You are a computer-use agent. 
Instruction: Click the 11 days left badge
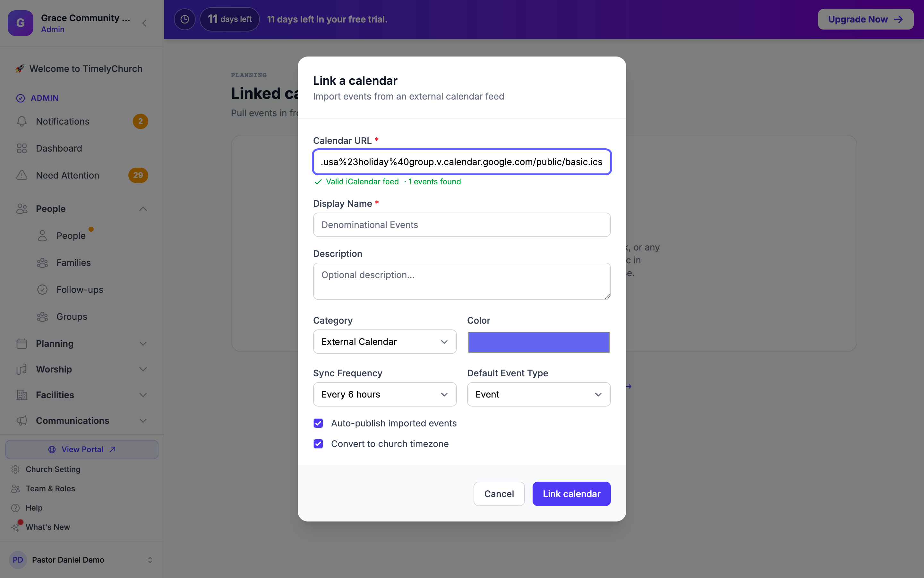point(229,19)
